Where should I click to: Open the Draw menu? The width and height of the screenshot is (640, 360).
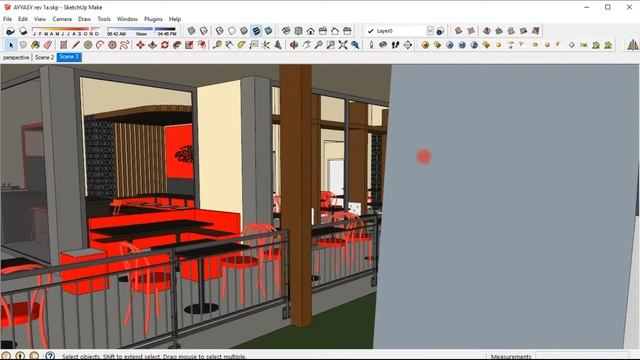(84, 19)
